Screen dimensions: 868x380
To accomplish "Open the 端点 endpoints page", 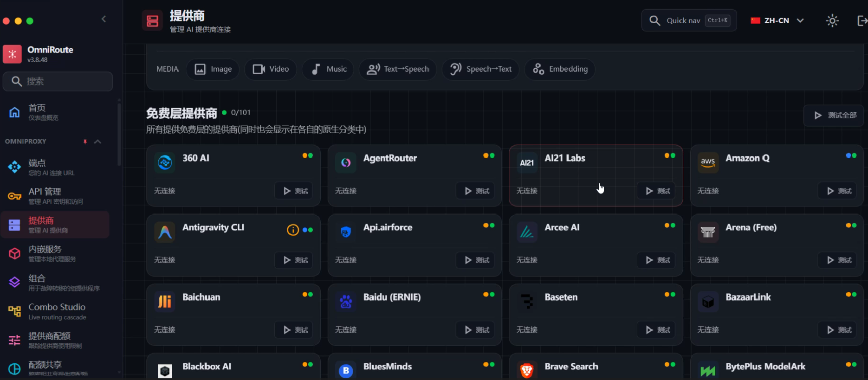I will pos(55,167).
